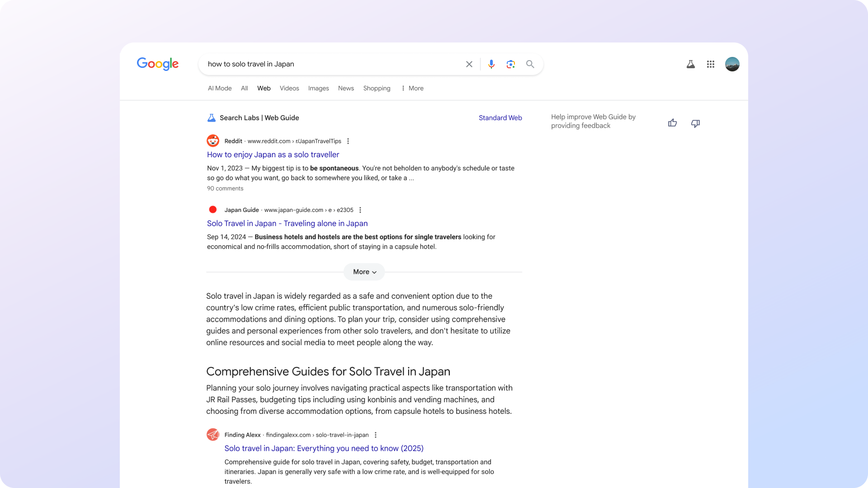This screenshot has width=868, height=488.
Task: Click the Reddit favicon next to the result
Action: click(212, 141)
